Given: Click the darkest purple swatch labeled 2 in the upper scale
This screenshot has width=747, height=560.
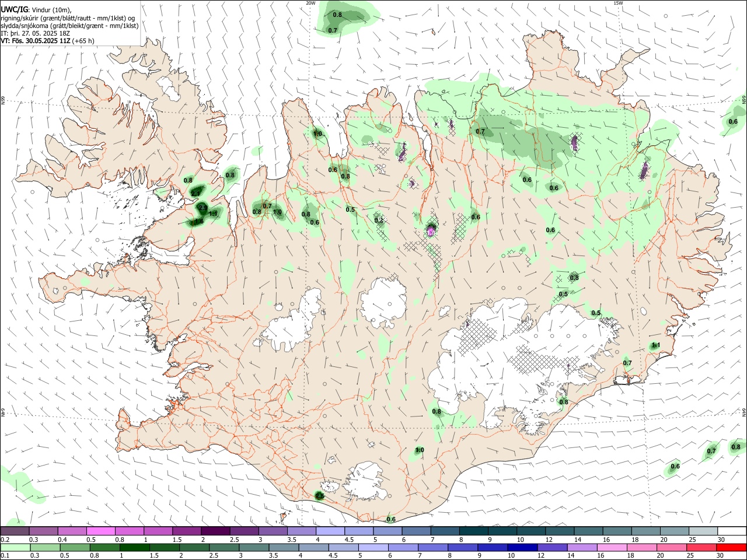Looking at the screenshot, I should tap(216, 531).
